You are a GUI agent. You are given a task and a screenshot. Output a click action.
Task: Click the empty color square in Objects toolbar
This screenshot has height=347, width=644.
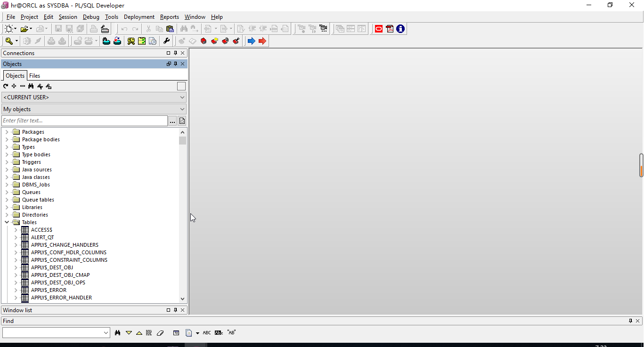click(x=181, y=86)
